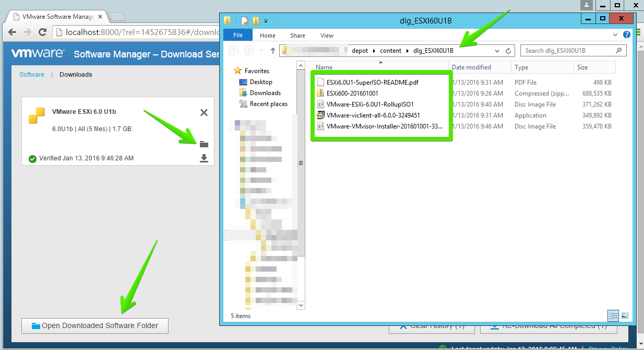Expand the Explorer ribbon with the chevron
Screen dimensions: 644x350
click(614, 36)
